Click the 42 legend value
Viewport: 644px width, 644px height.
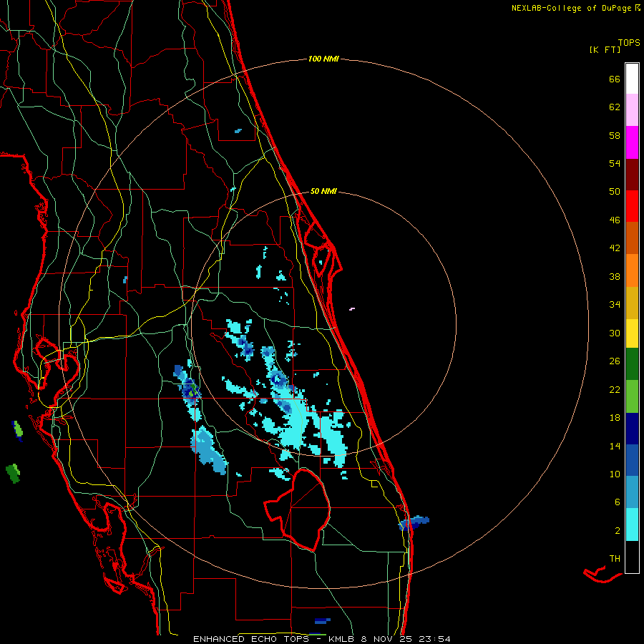click(615, 248)
